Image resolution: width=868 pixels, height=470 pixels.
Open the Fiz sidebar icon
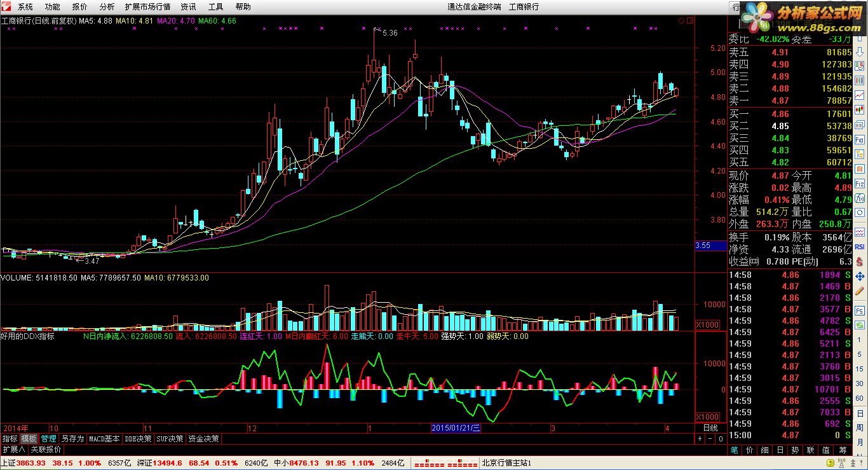coord(860,183)
